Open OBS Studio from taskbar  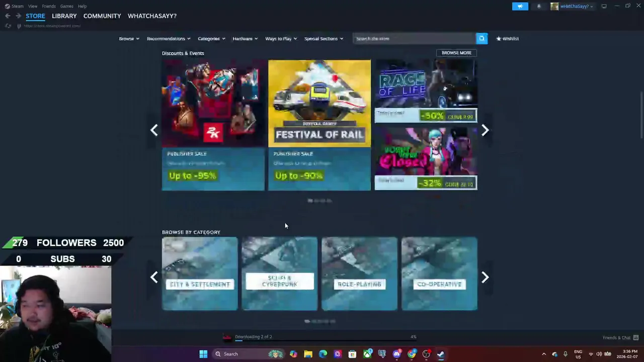(426, 354)
